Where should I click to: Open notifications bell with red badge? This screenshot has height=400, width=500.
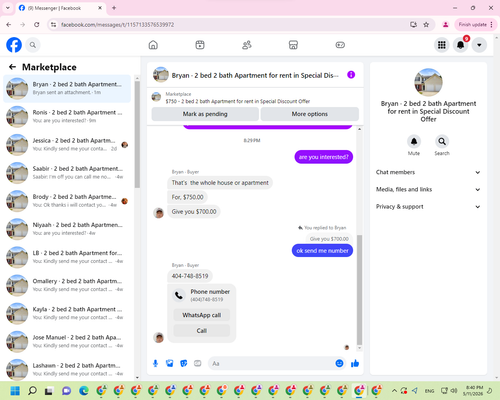(x=461, y=45)
